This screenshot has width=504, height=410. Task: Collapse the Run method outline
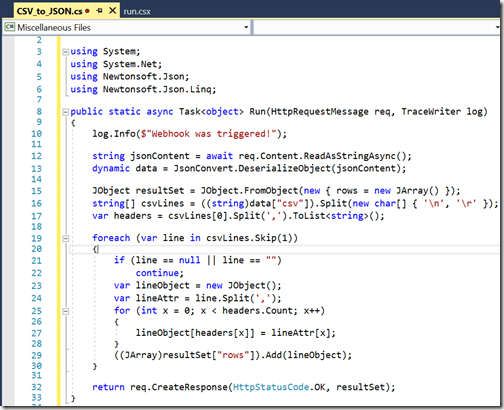coord(65,112)
